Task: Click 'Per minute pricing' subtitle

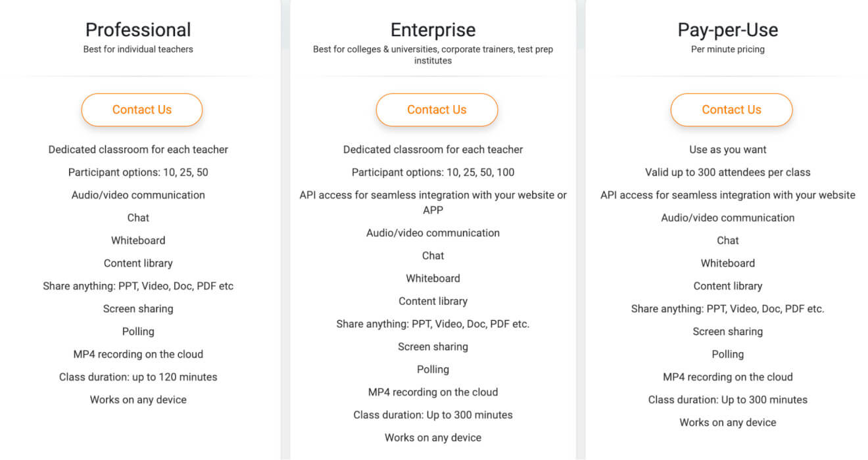Action: pos(728,49)
